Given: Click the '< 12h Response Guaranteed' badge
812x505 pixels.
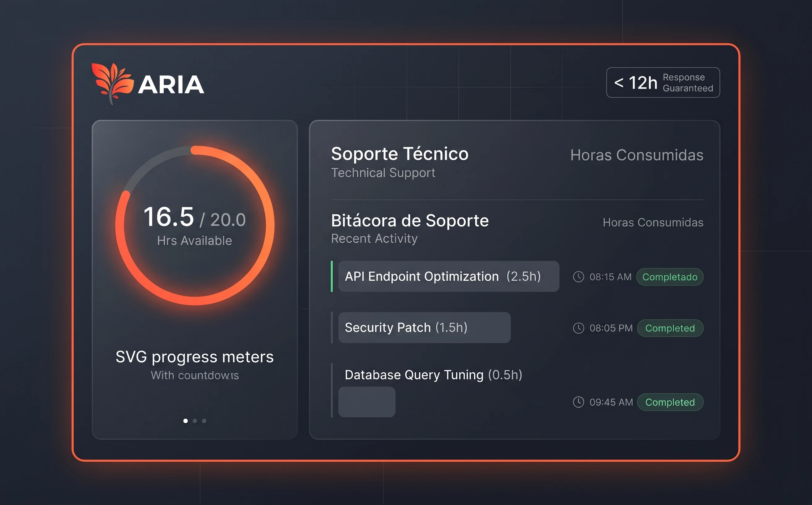Looking at the screenshot, I should tap(663, 83).
